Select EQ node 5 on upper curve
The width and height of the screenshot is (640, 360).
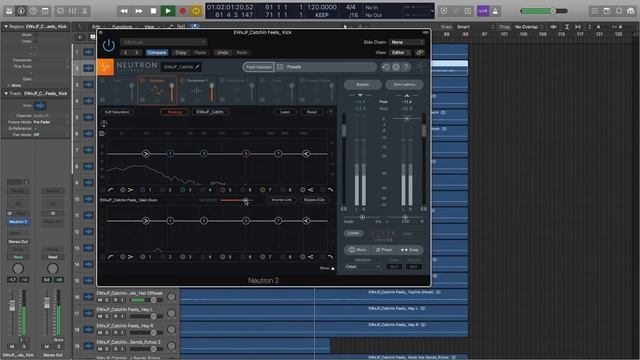click(246, 154)
